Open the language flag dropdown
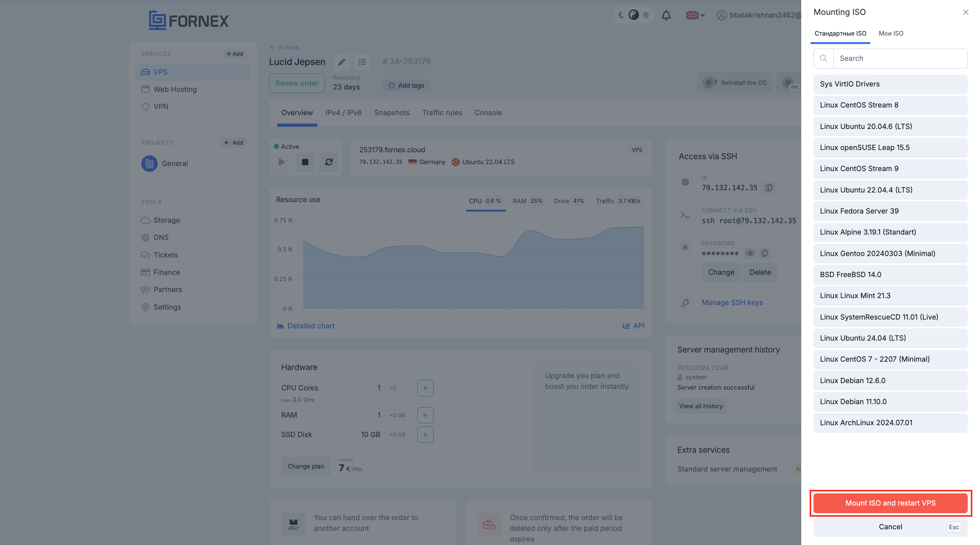Image resolution: width=980 pixels, height=545 pixels. [x=695, y=15]
